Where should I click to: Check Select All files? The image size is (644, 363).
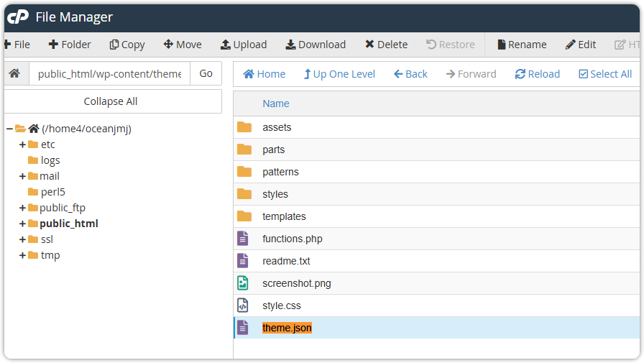[605, 74]
